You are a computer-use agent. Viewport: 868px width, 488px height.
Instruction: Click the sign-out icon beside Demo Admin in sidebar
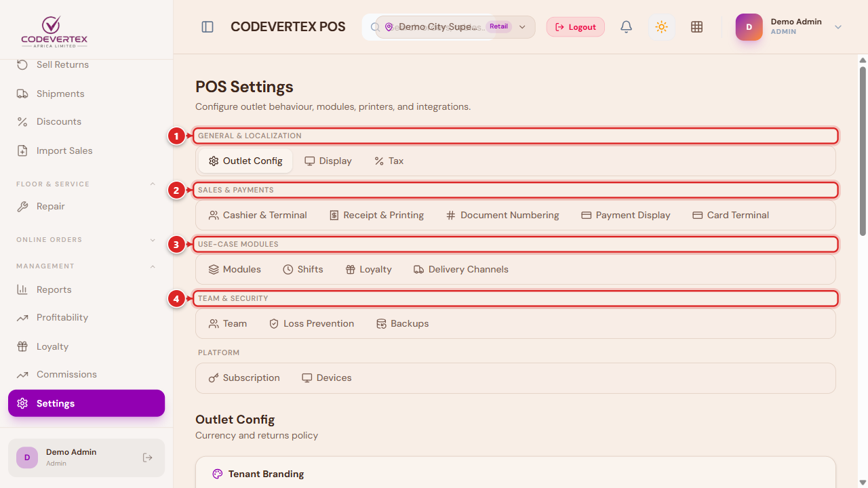click(x=148, y=457)
